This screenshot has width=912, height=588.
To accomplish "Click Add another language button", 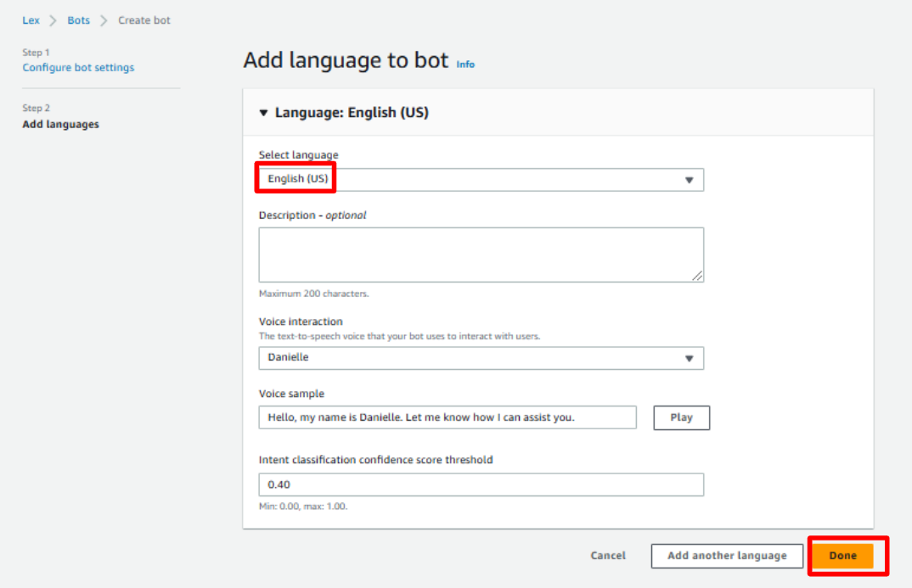I will (727, 556).
